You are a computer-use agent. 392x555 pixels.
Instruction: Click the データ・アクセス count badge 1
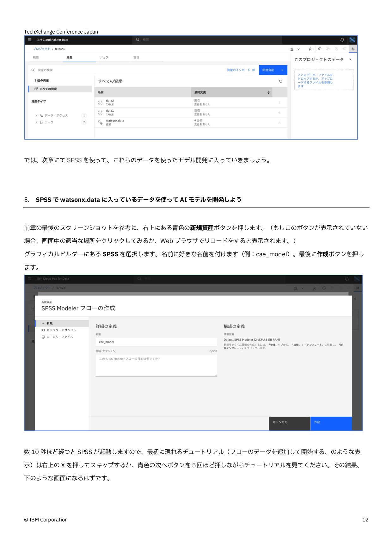84,115
